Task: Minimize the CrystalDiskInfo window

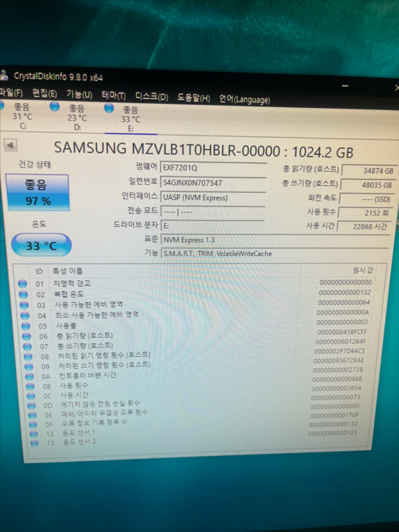Action: [345, 85]
